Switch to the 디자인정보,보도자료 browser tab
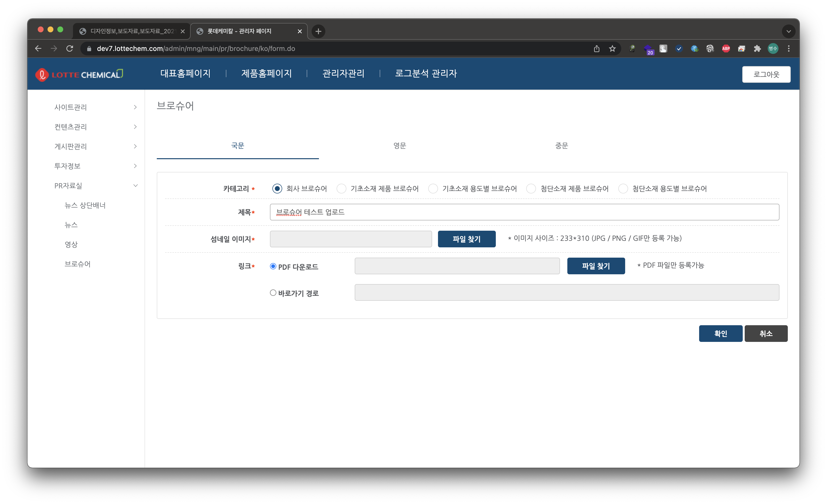The width and height of the screenshot is (827, 504). [x=132, y=31]
